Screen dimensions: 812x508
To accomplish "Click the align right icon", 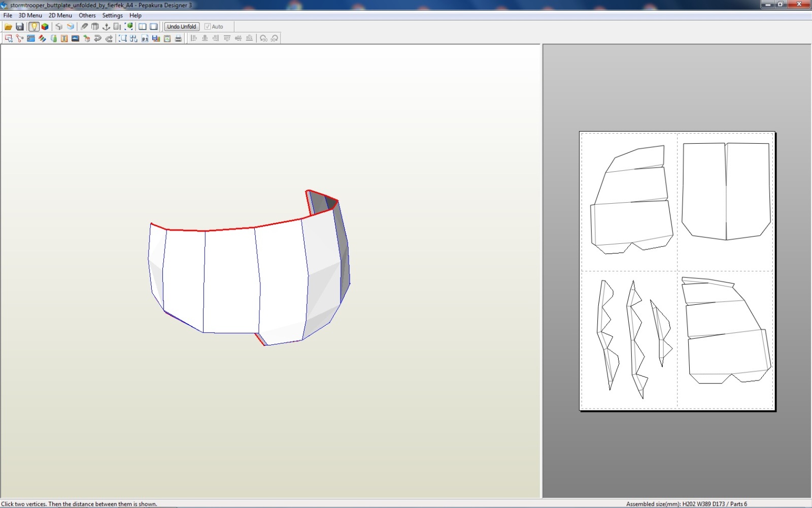I will coord(216,38).
